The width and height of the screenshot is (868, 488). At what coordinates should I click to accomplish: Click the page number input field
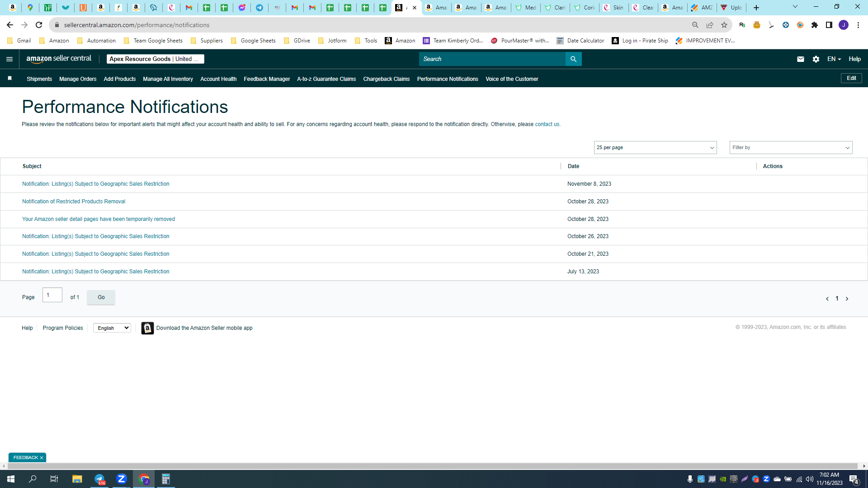pyautogui.click(x=52, y=295)
